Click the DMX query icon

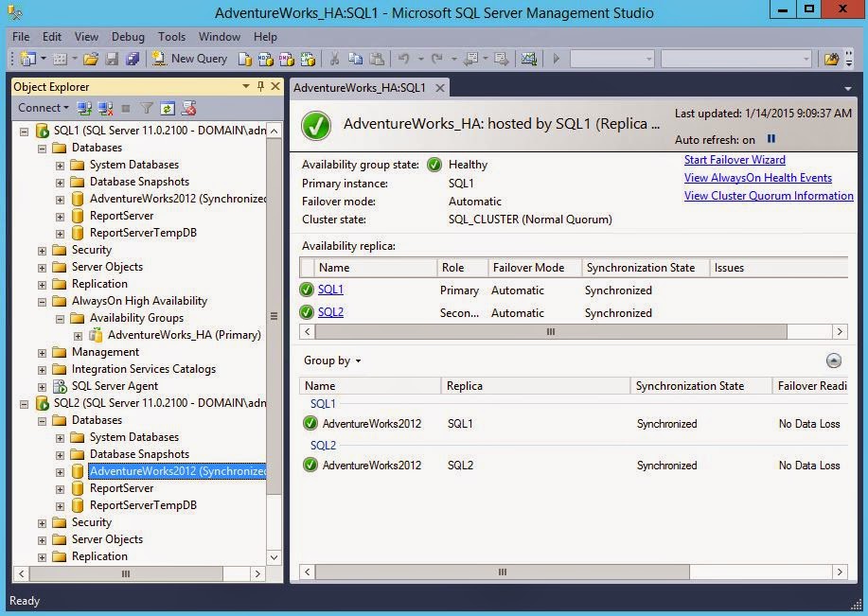(286, 59)
